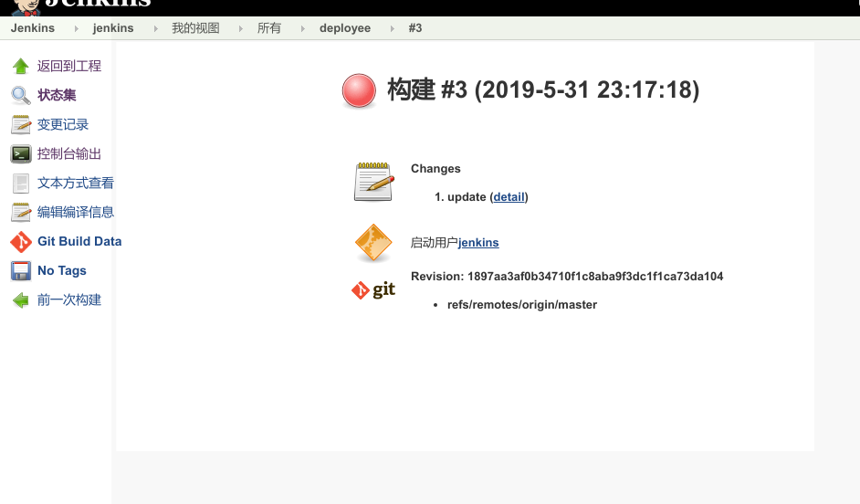Click the Revision hash 1897aa3af0b3... text
The height and width of the screenshot is (504, 860).
click(595, 277)
